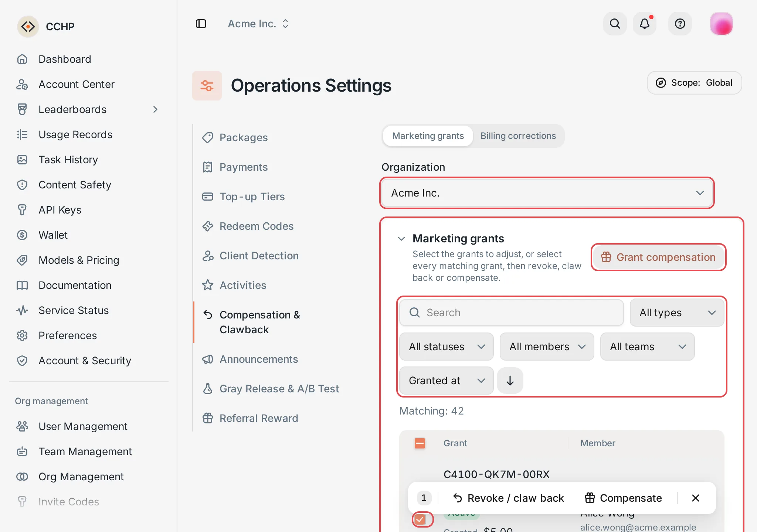
Task: Open the All types filter
Action: 677,313
